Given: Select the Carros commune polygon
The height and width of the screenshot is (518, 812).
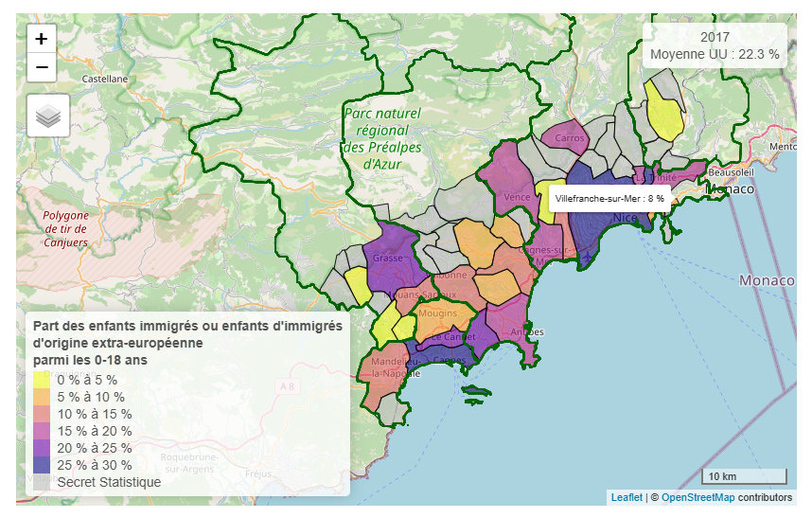Looking at the screenshot, I should (x=569, y=137).
